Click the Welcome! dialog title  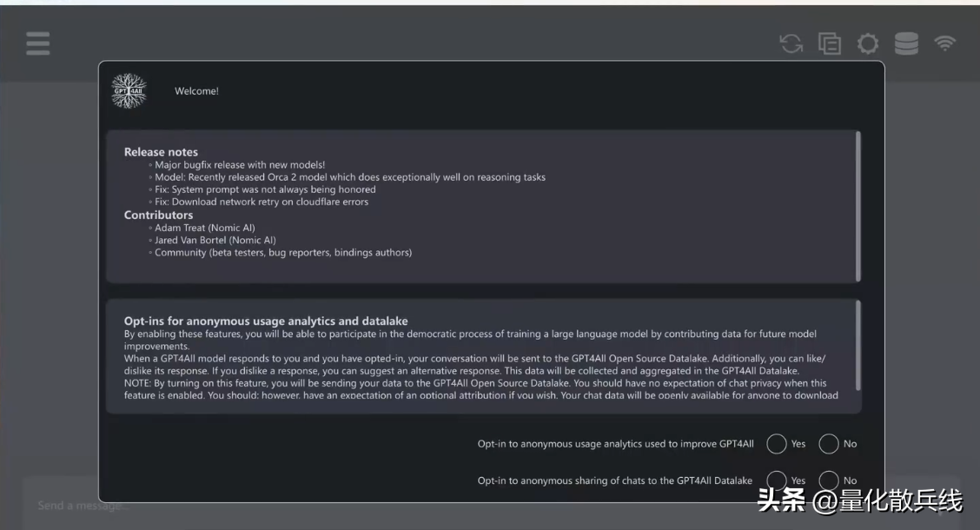tap(196, 91)
